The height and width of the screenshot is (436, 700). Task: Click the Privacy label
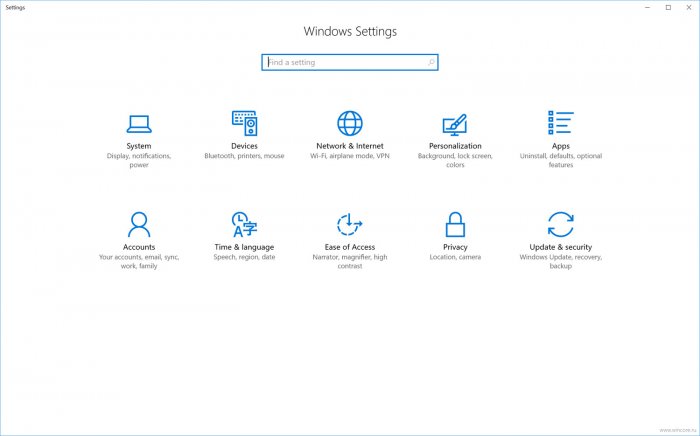tap(455, 247)
